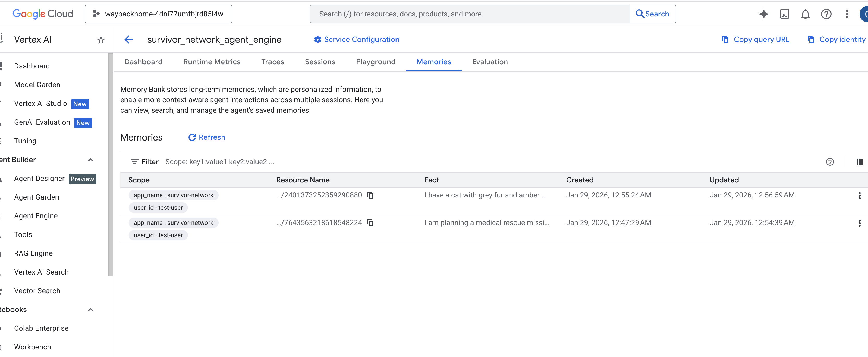The image size is (868, 357).
Task: Copy resource name ending in 290880
Action: coord(370,195)
